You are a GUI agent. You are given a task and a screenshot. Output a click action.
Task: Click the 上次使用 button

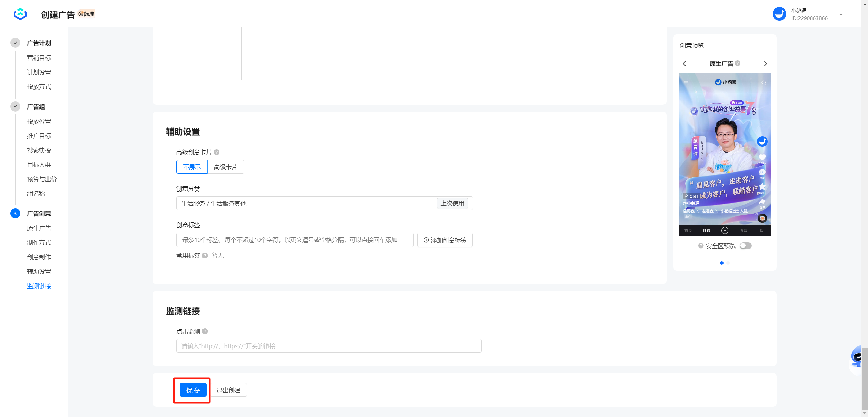[452, 203]
